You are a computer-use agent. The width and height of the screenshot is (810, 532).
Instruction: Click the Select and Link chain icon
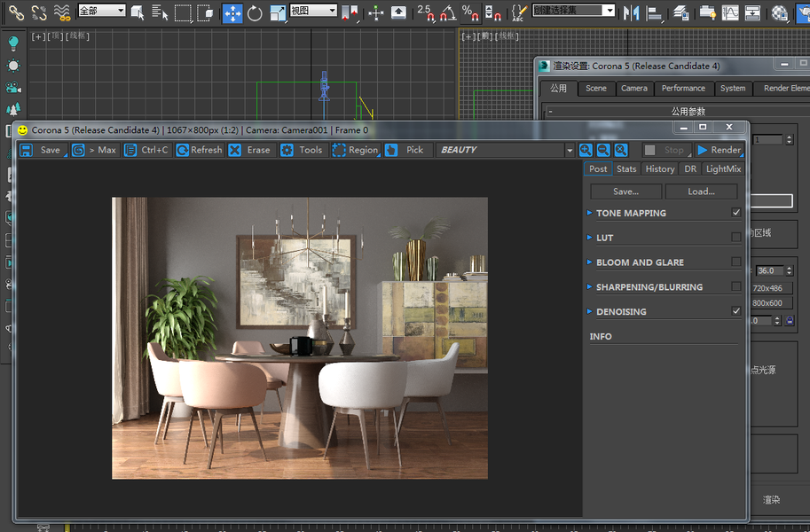(17, 12)
